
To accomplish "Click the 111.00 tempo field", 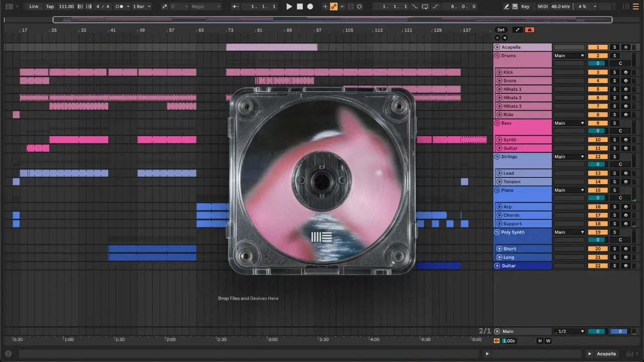I will click(66, 7).
